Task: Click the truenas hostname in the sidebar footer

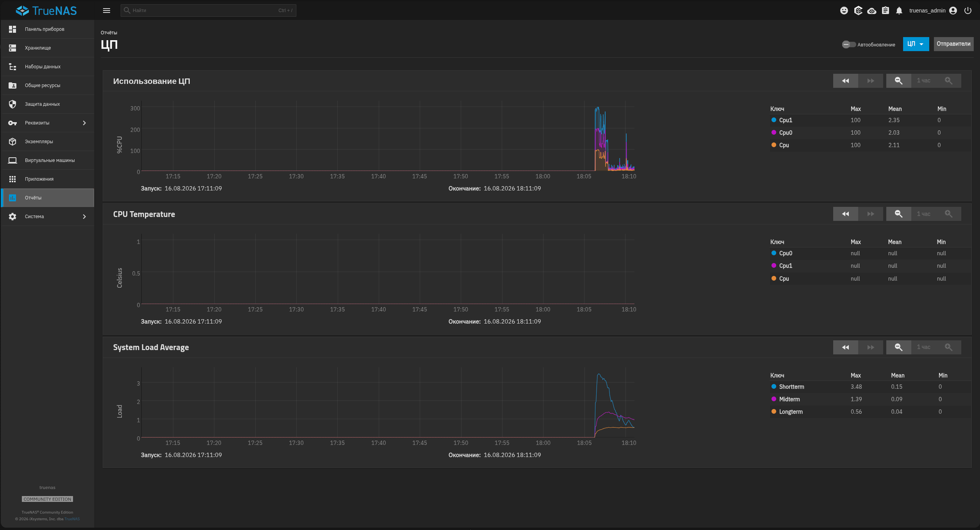Action: (47, 488)
